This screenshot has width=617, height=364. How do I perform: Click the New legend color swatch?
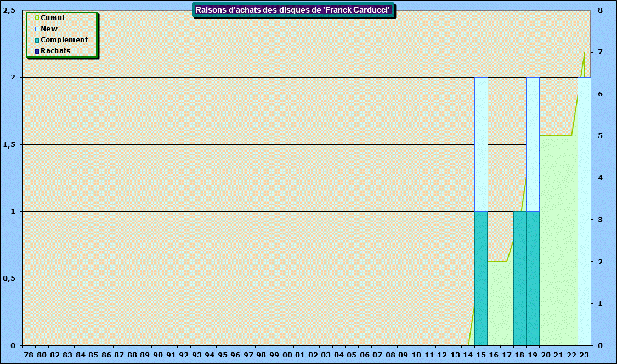(x=37, y=29)
